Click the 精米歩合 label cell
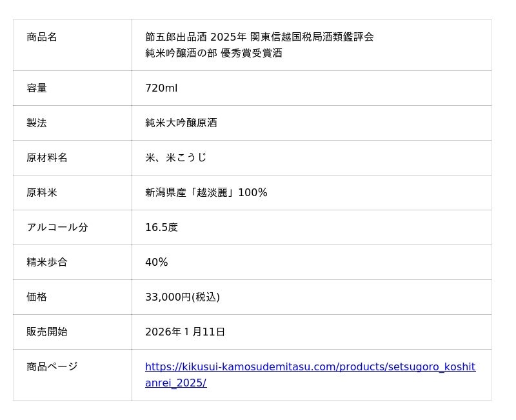 point(47,263)
